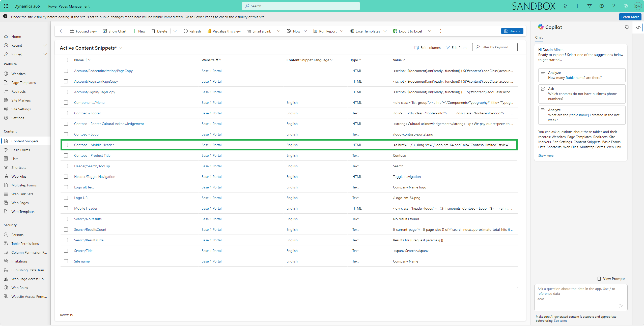The width and height of the screenshot is (644, 326).
Task: Click the Show Chart command
Action: [x=115, y=31]
